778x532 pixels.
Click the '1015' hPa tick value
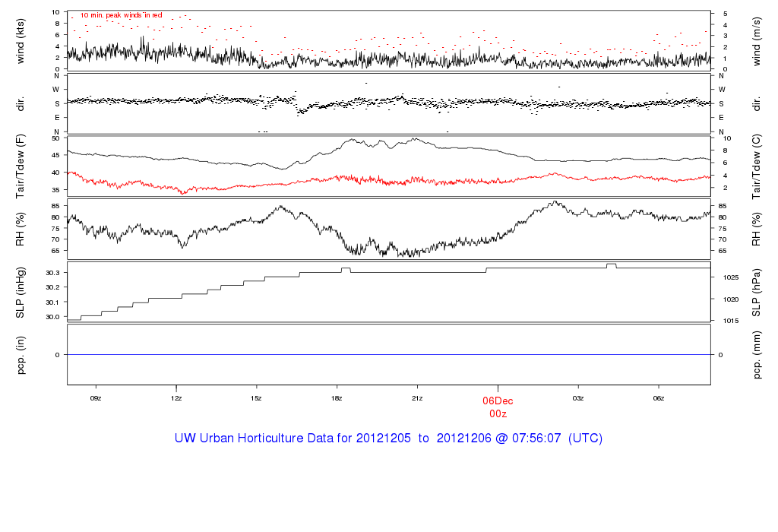coord(731,321)
